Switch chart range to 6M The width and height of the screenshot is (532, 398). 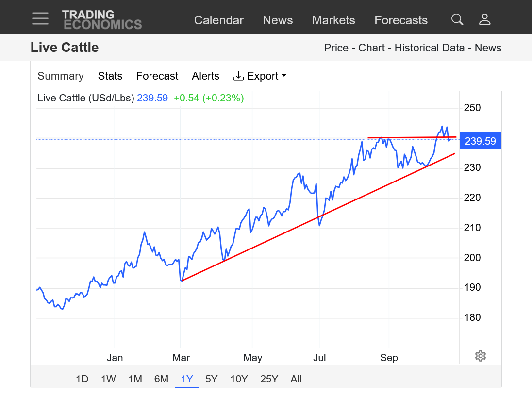[x=161, y=379]
